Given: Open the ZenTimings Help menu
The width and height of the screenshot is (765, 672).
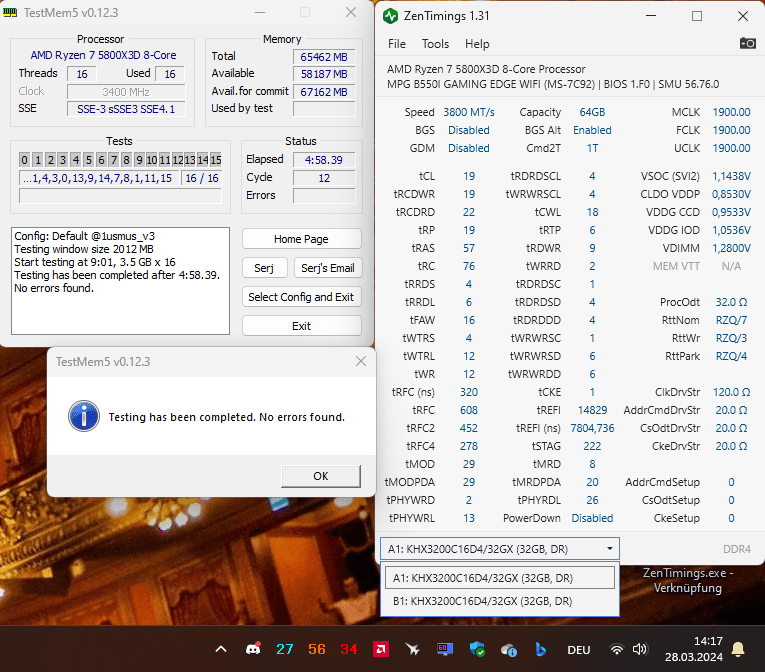Looking at the screenshot, I should click(477, 44).
